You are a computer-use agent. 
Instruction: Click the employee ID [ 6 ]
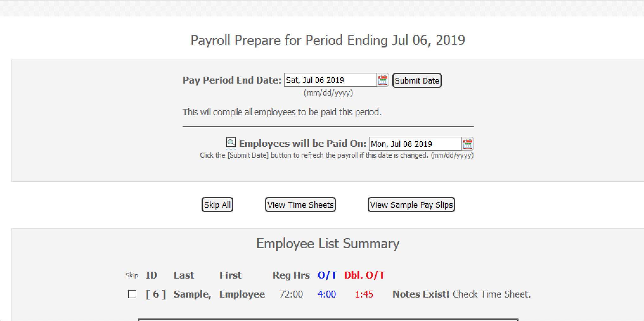coord(156,294)
